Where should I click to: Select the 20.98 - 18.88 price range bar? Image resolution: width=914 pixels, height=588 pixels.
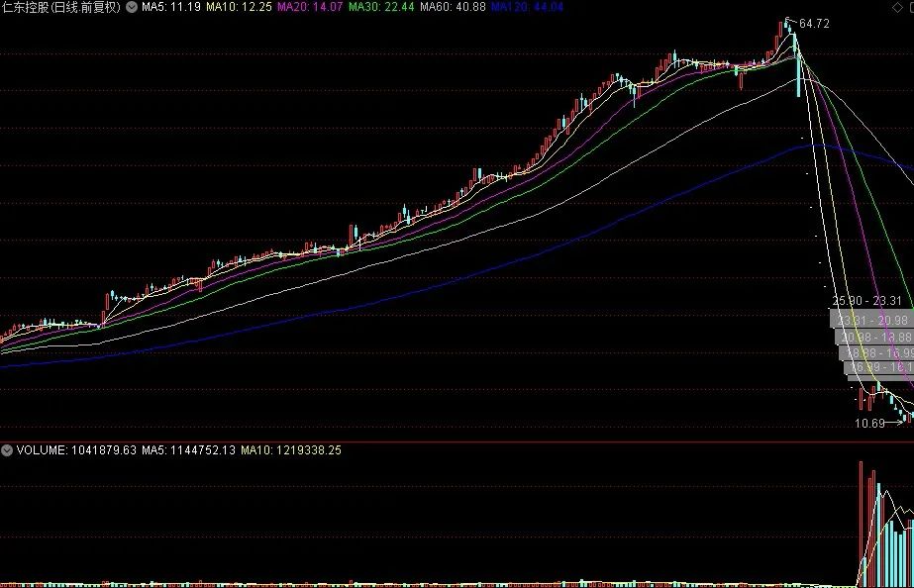tap(874, 337)
